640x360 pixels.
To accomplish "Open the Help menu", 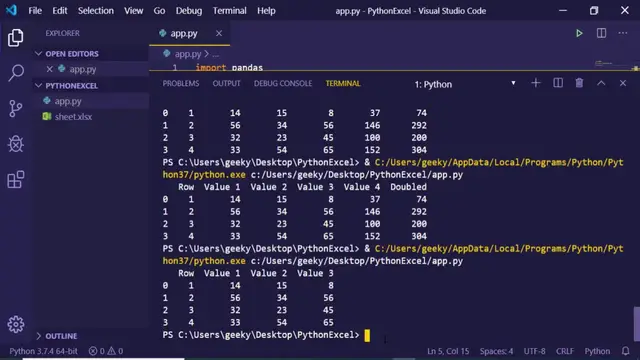I will (266, 11).
